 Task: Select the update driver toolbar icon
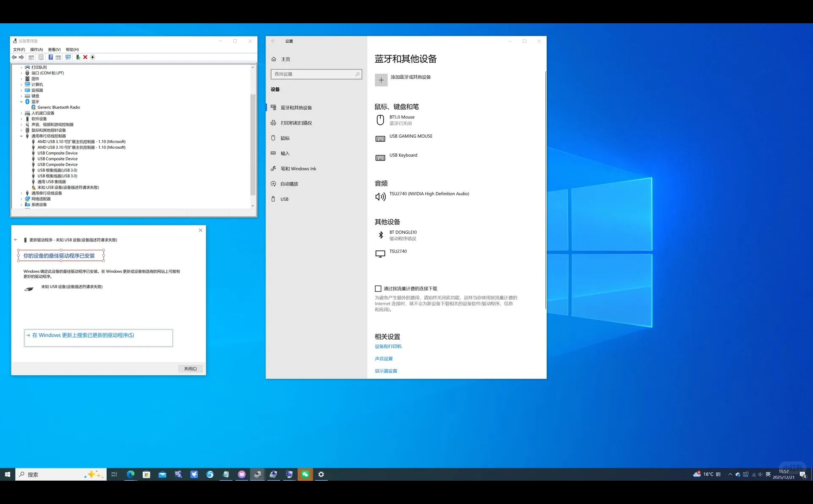click(x=78, y=57)
